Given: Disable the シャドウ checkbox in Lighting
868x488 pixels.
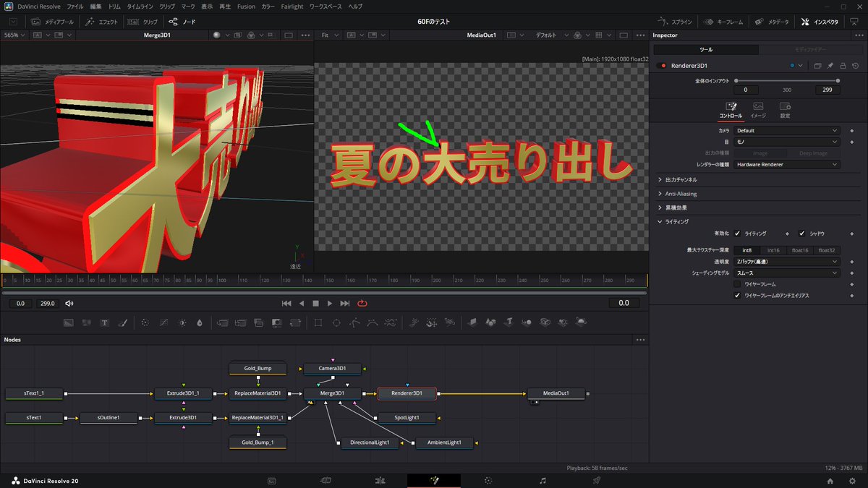Looking at the screenshot, I should point(801,233).
